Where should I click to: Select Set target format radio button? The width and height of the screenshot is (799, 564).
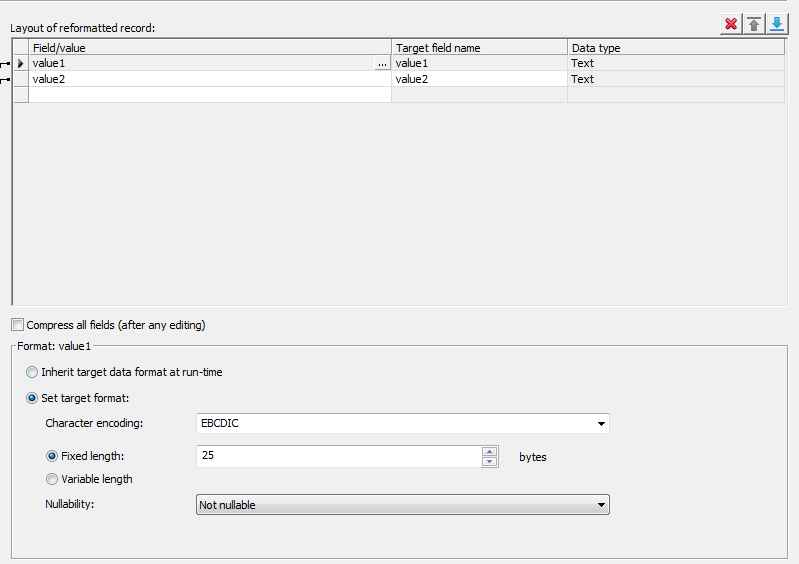coord(32,398)
